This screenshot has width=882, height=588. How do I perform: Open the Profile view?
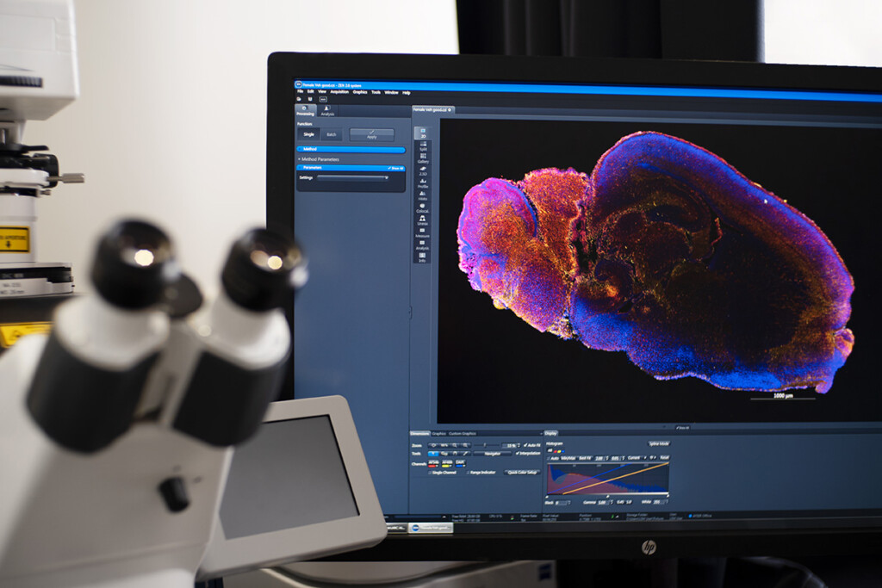[x=423, y=185]
